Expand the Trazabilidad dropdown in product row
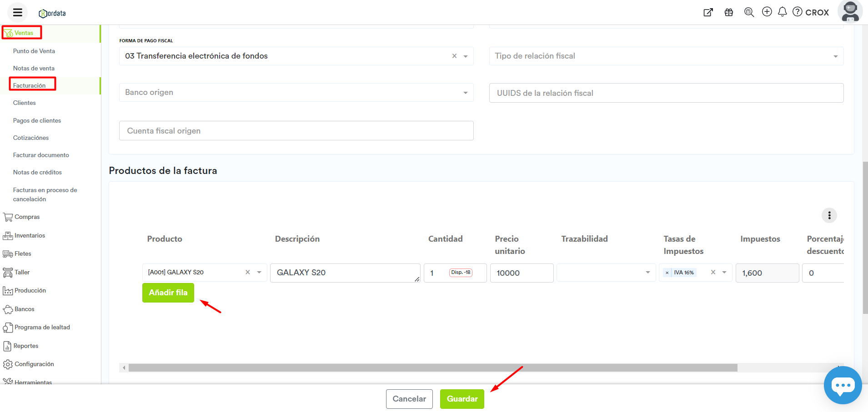The image size is (868, 412). click(x=647, y=273)
